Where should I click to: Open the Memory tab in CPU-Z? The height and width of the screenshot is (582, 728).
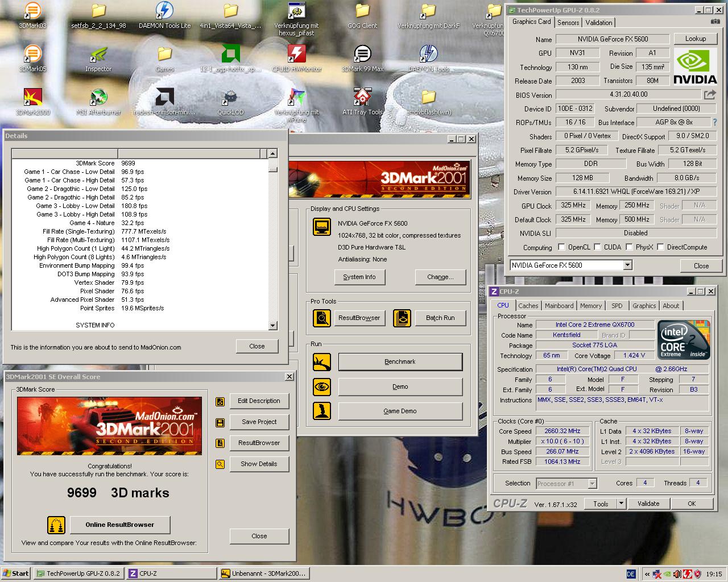591,306
